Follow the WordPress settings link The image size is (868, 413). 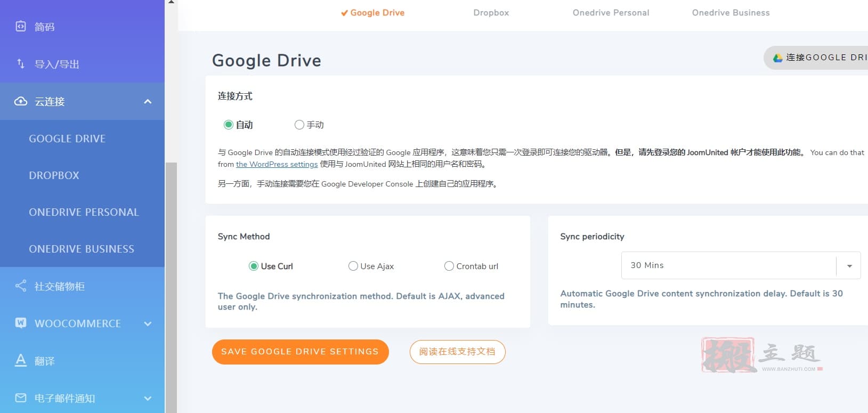tap(277, 164)
